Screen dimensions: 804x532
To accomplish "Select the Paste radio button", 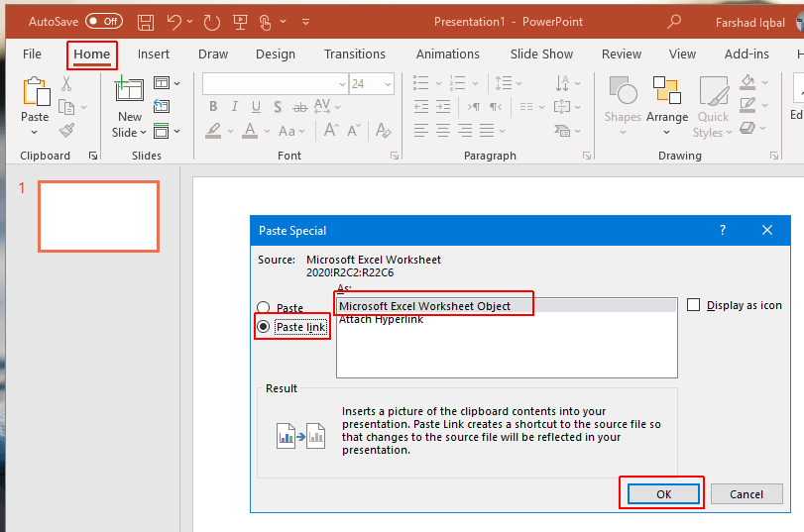I will coord(263,307).
